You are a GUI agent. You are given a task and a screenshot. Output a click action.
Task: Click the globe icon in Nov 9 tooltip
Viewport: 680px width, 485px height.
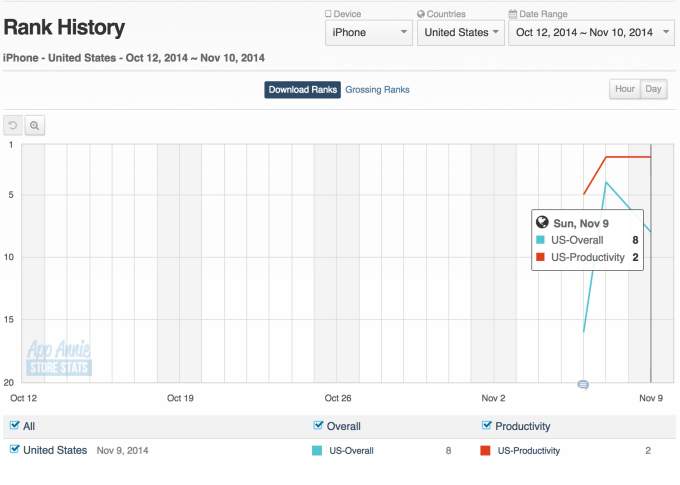(542, 223)
